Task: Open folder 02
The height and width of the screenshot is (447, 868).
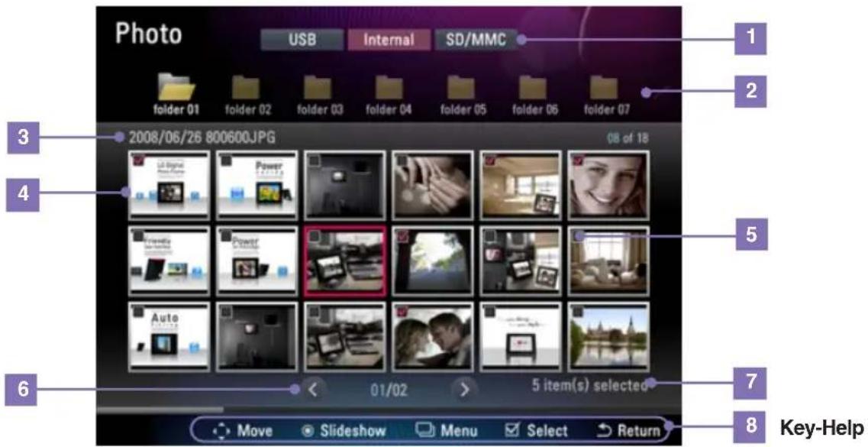Action: (248, 96)
